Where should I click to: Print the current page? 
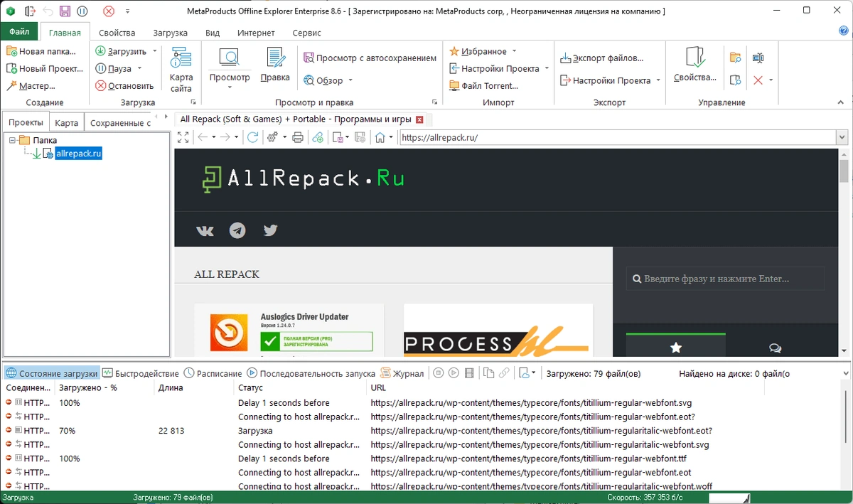click(x=298, y=137)
